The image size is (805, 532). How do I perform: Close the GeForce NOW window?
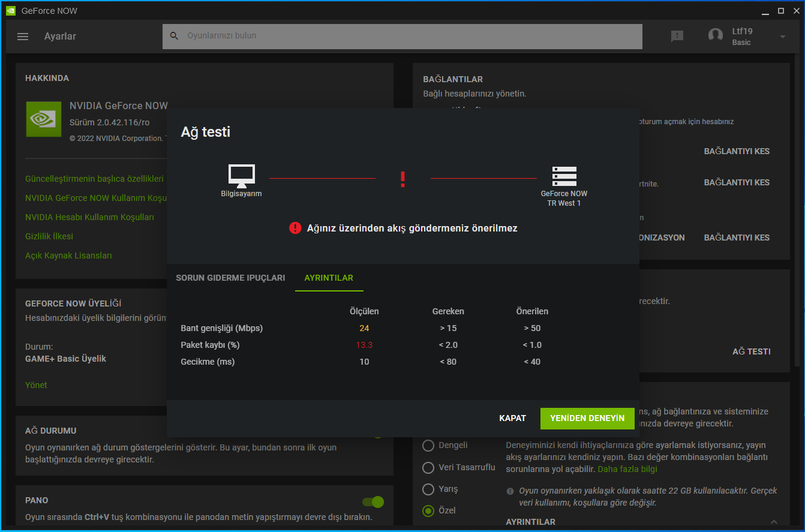tap(795, 11)
